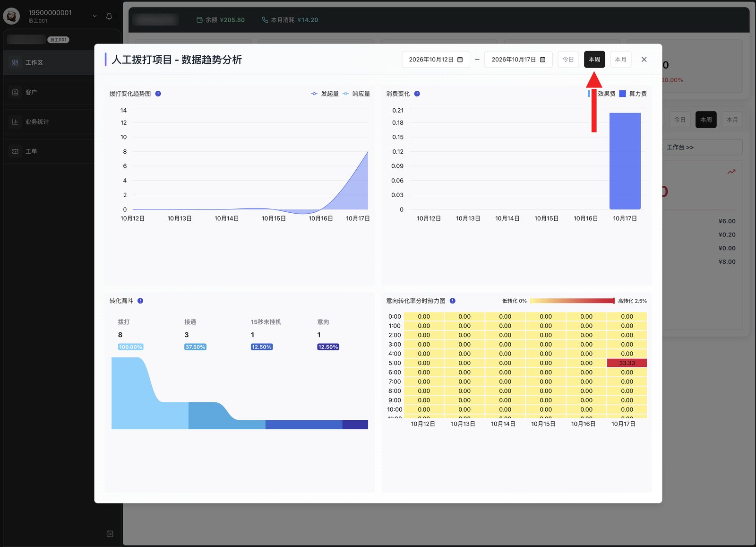Image resolution: width=756 pixels, height=547 pixels.
Task: Select 今日 range in the dialog
Action: (568, 60)
